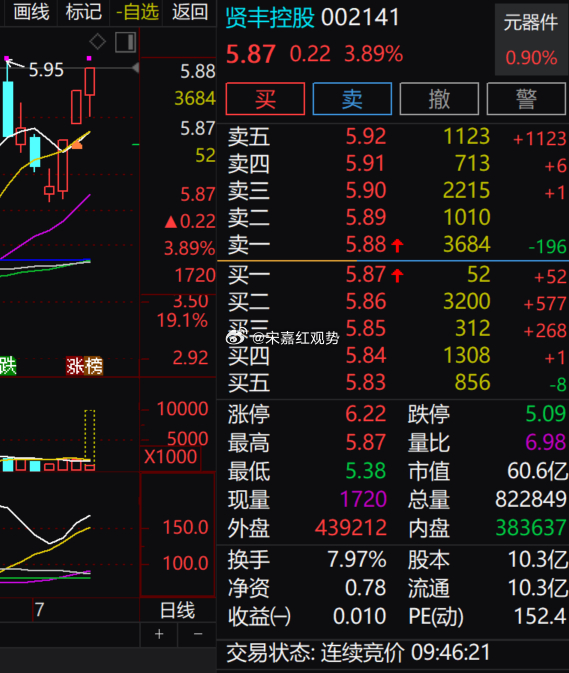Click the green 跌 tag on chart
This screenshot has height=673, width=569.
(x=8, y=366)
